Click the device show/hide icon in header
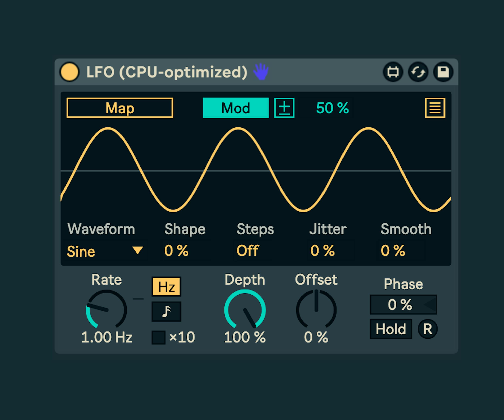This screenshot has width=504, height=420. pos(393,72)
